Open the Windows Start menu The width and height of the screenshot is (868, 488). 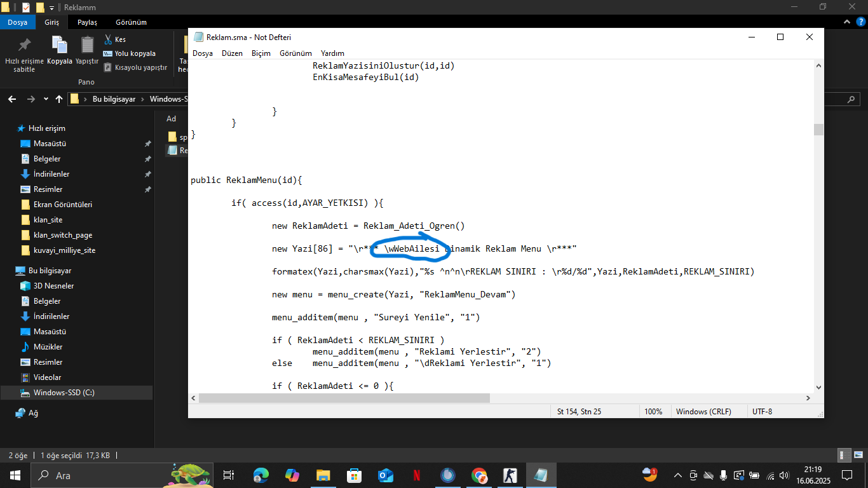pyautogui.click(x=15, y=475)
